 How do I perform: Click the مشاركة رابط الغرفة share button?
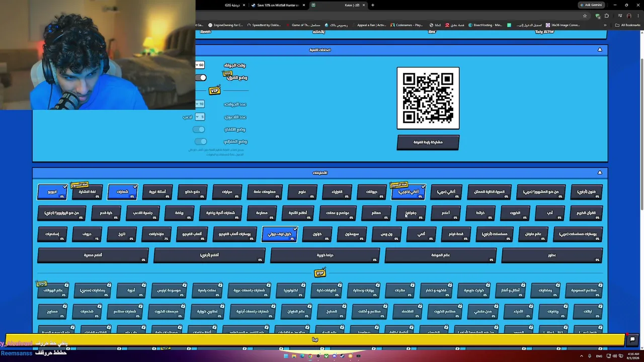pos(428,142)
